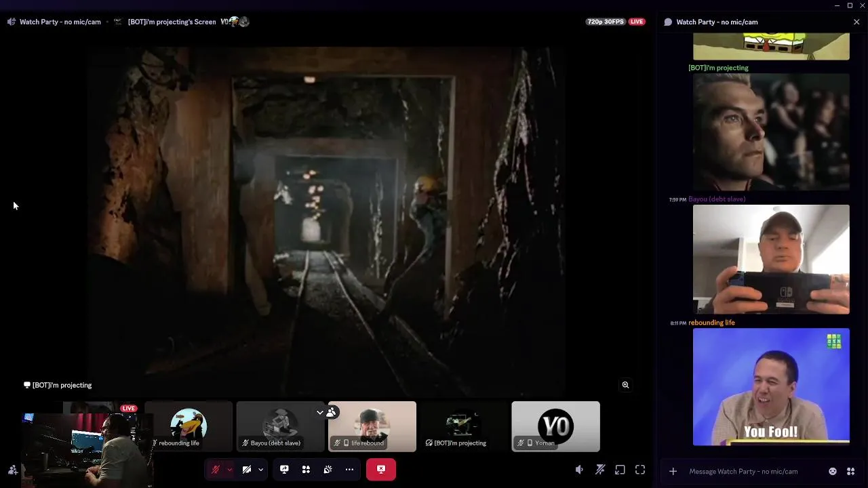Viewport: 868px width, 488px height.
Task: Click the invite people icon bottom left
Action: tap(12, 470)
